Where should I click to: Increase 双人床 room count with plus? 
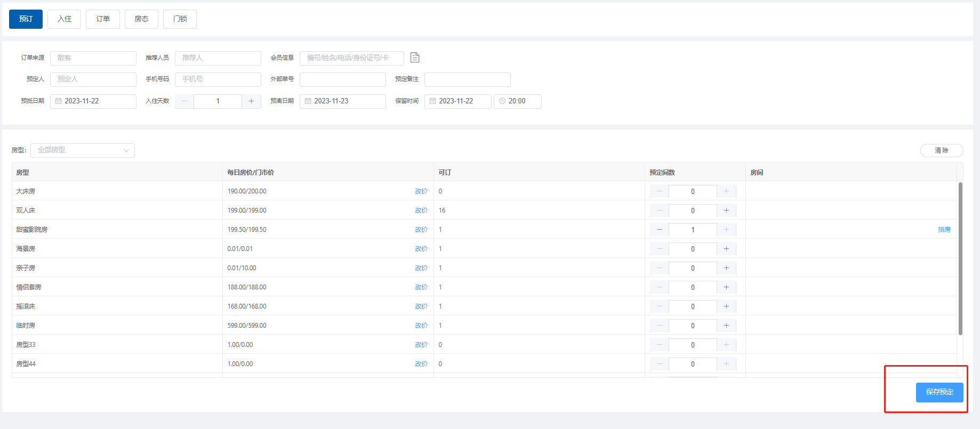tap(726, 211)
